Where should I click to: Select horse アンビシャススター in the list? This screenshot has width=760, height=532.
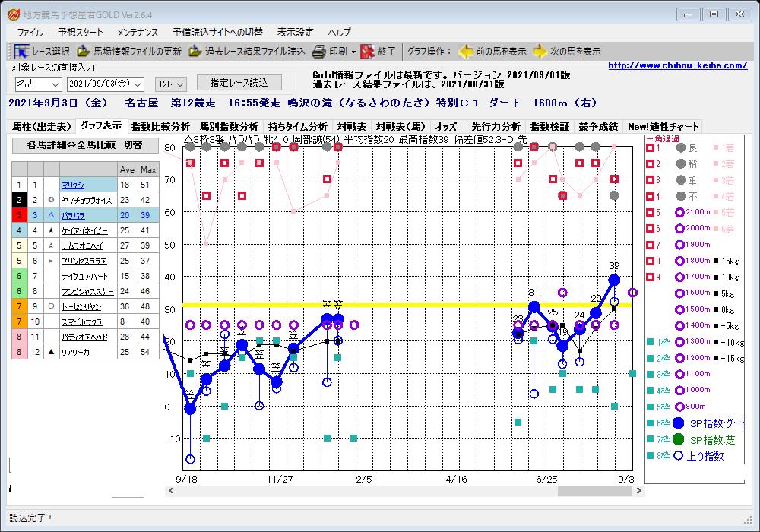87,291
